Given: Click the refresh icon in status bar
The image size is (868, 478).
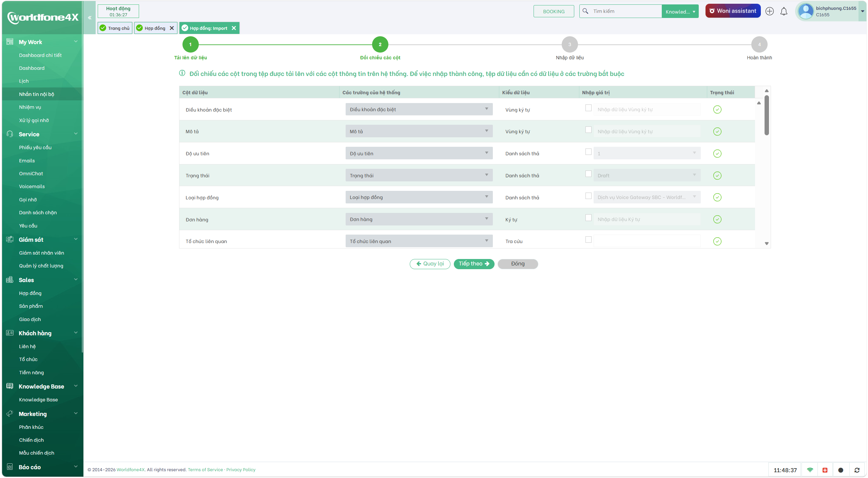Looking at the screenshot, I should 856,470.
